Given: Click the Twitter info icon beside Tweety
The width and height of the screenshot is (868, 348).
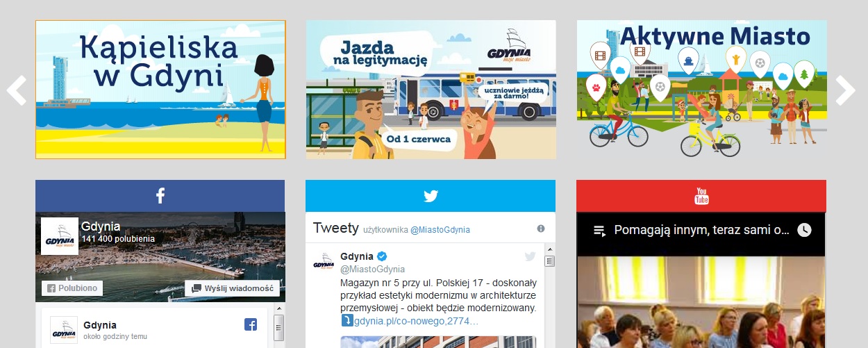Looking at the screenshot, I should pyautogui.click(x=541, y=229).
